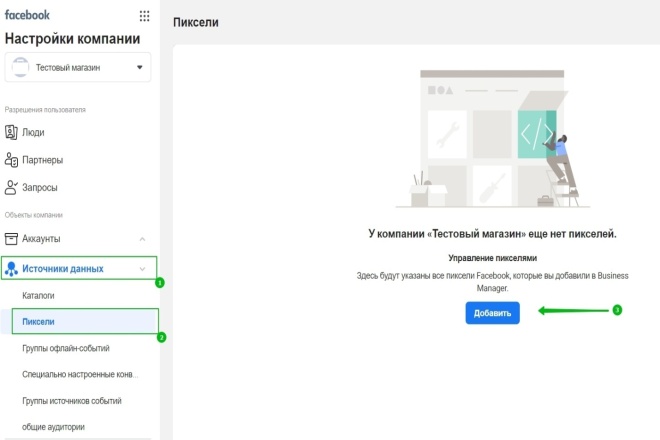The image size is (660, 440).
Task: Click the Запросы requests icon
Action: (x=11, y=187)
